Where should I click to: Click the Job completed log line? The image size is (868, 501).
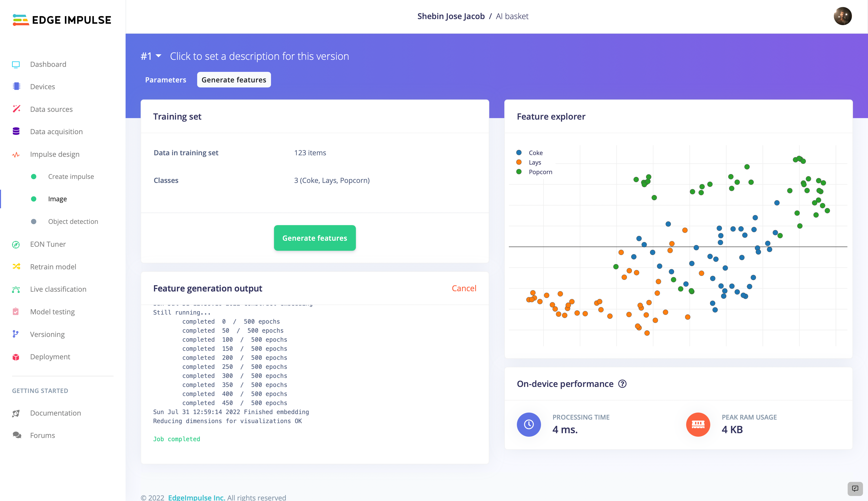click(176, 439)
